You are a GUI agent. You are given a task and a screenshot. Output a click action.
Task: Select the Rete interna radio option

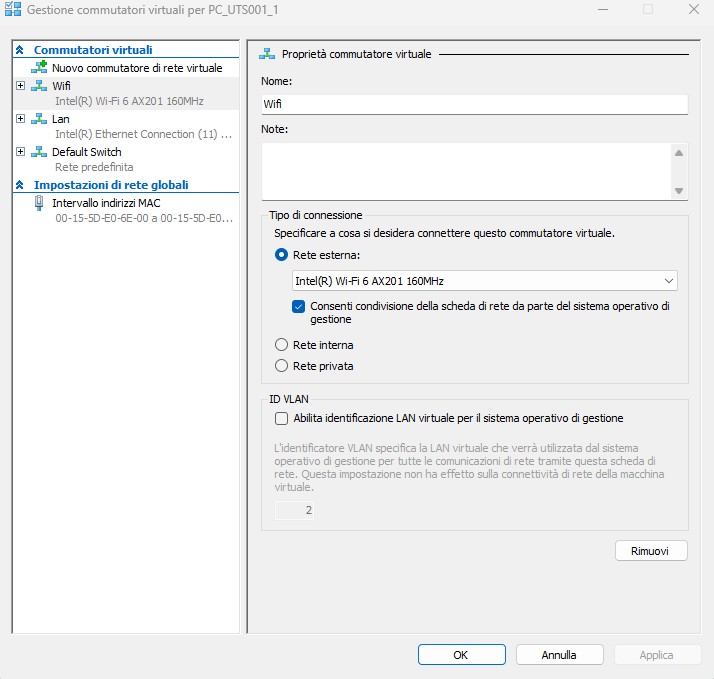pos(281,345)
